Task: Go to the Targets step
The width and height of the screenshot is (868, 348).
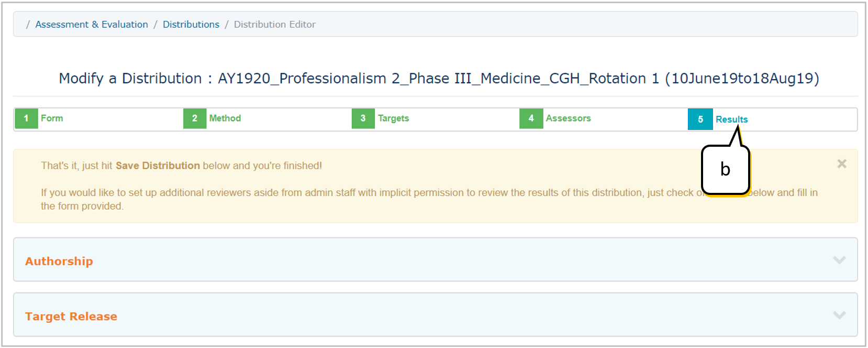Action: pos(394,118)
